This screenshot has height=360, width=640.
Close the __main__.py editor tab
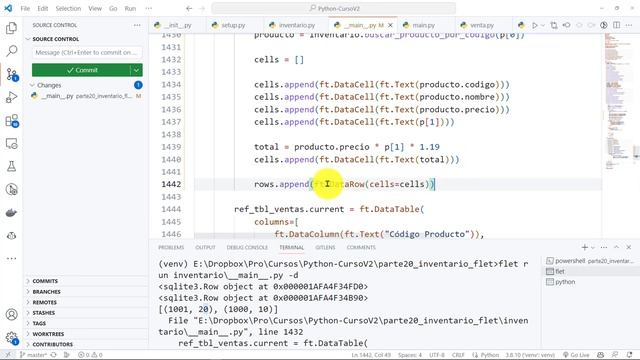click(x=390, y=25)
